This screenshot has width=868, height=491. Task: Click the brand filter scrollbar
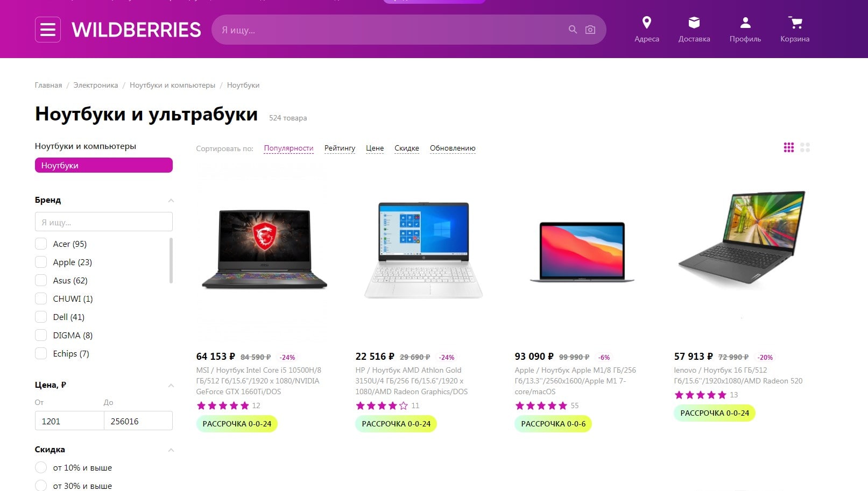(171, 261)
